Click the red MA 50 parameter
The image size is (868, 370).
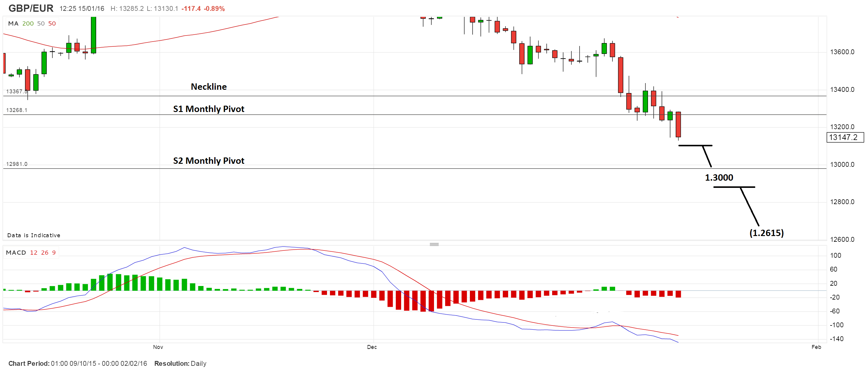[52, 23]
